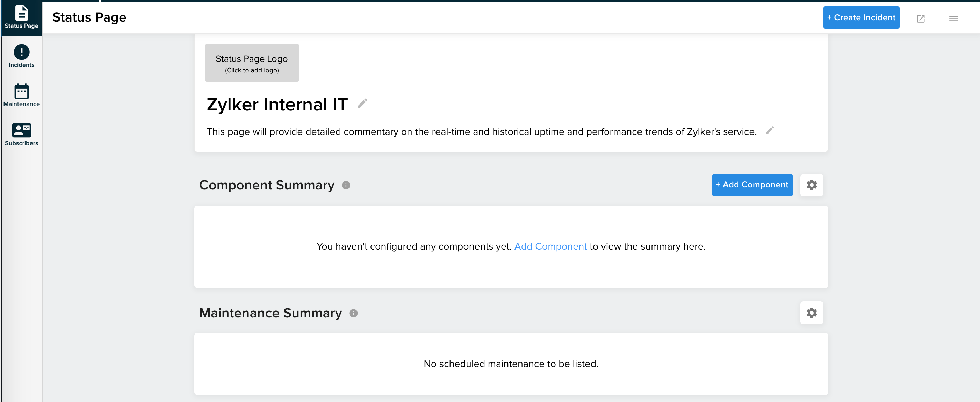Open the status page in a new tab
Image resolution: width=980 pixels, height=402 pixels.
(921, 18)
